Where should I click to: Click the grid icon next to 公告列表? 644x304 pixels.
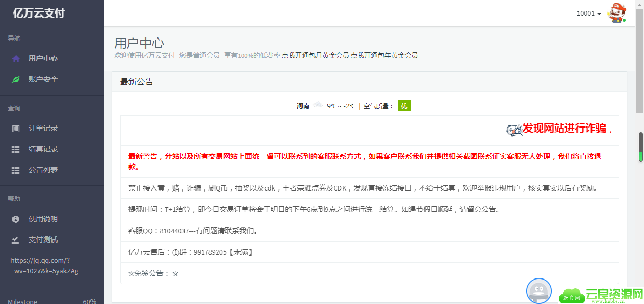click(x=16, y=170)
